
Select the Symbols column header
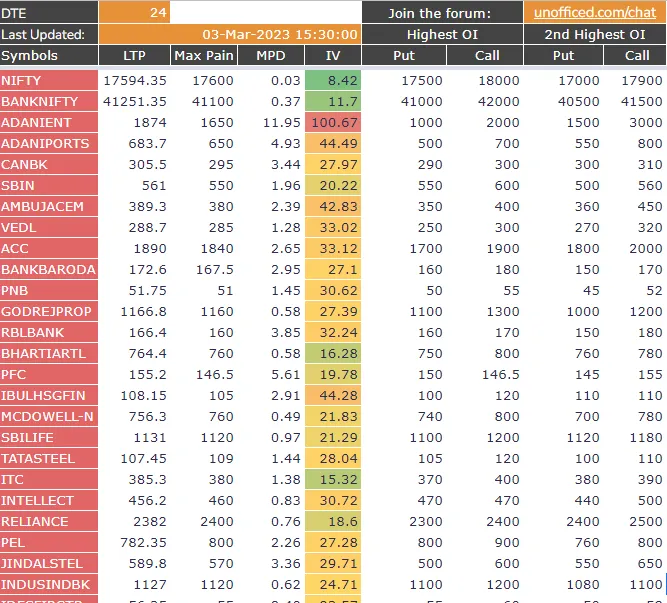[x=49, y=56]
